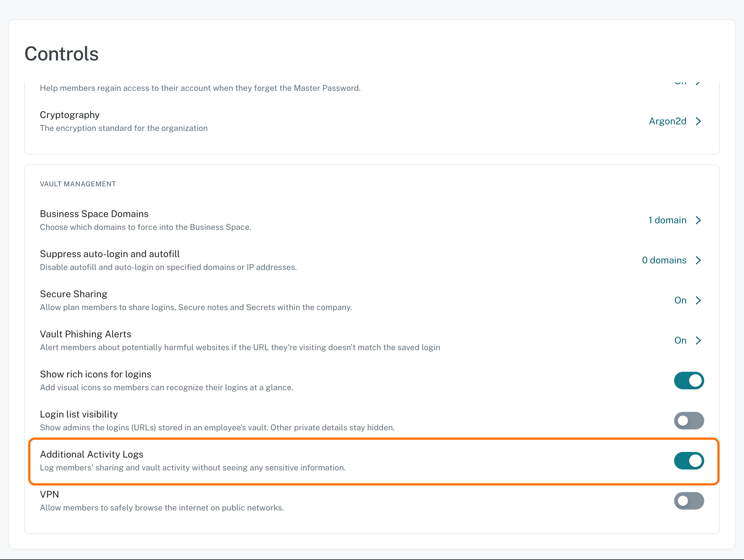Select Show rich icons for logins title

pyautogui.click(x=96, y=374)
